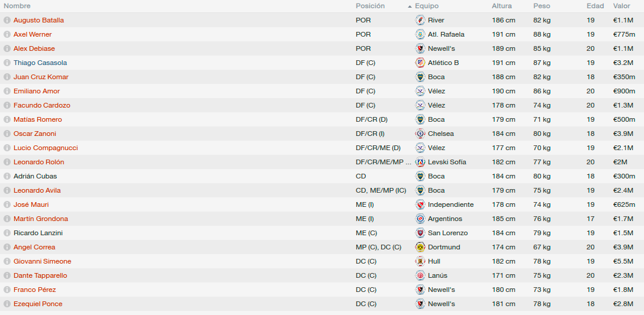Image resolution: width=644 pixels, height=315 pixels.
Task: Open info icon next to Augusto Batalla
Action: (7, 20)
